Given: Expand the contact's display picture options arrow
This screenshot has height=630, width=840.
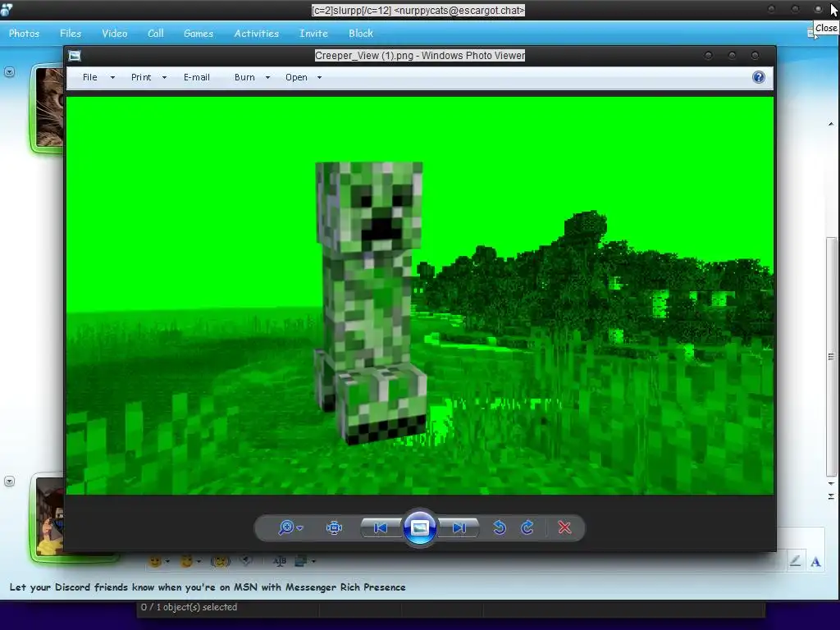Looking at the screenshot, I should point(9,72).
